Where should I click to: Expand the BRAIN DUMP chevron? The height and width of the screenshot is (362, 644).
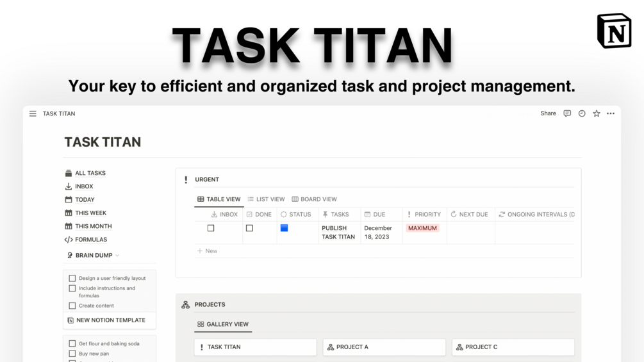coord(117,255)
